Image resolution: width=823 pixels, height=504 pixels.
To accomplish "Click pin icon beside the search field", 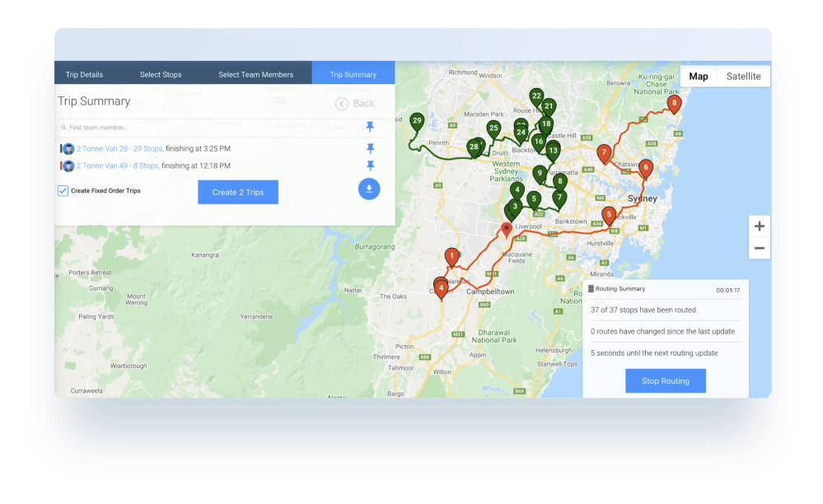I will tap(370, 126).
